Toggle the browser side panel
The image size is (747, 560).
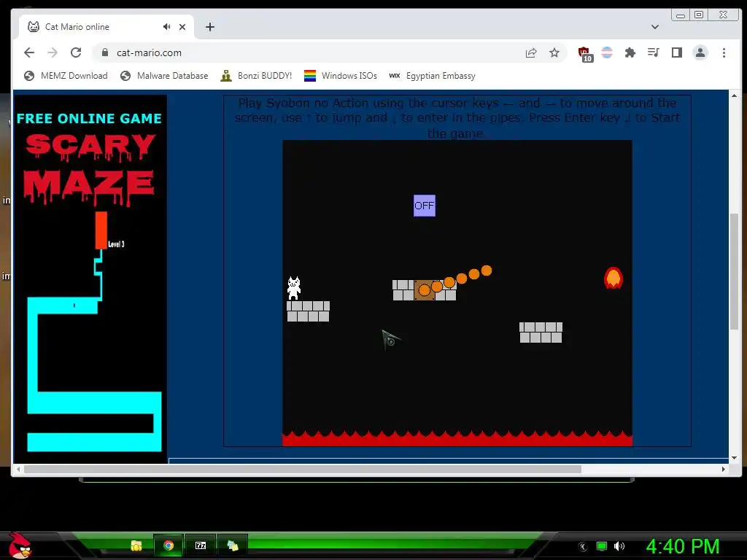(x=676, y=52)
